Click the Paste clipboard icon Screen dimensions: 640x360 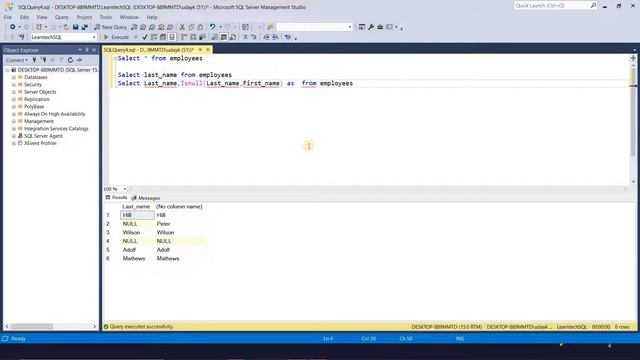[200, 27]
